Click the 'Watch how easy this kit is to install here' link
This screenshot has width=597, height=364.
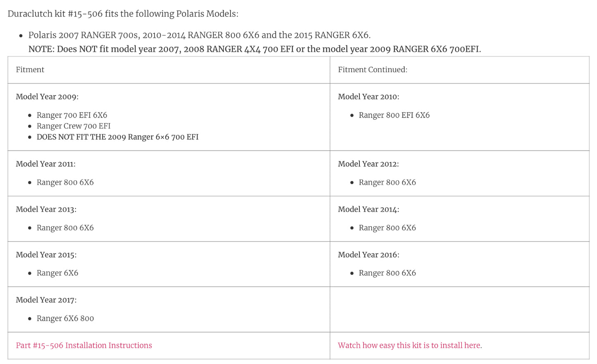(409, 345)
